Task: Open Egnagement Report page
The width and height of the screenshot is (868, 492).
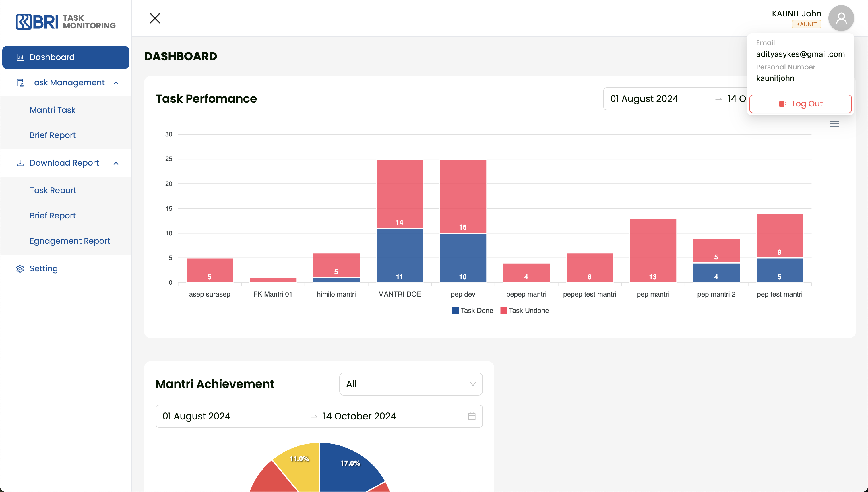Action: click(69, 241)
